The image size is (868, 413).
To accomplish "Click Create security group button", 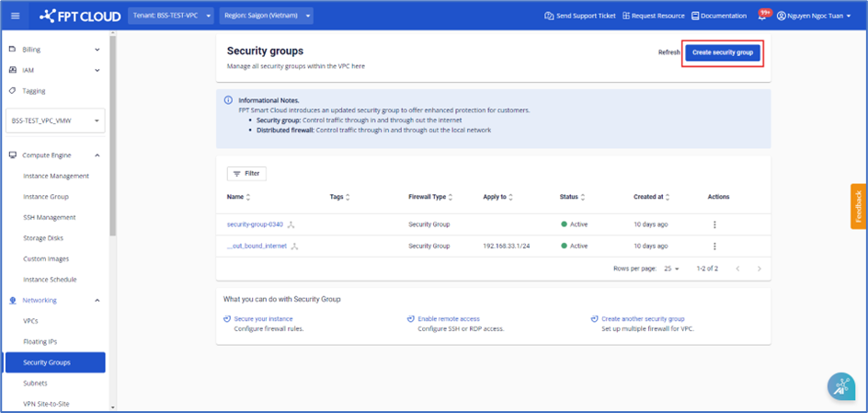I will (722, 52).
